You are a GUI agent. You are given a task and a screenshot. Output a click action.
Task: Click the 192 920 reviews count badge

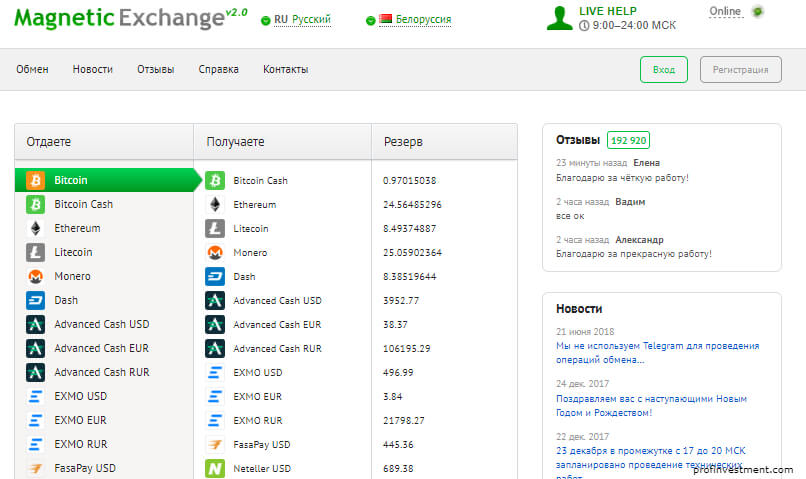(x=628, y=140)
